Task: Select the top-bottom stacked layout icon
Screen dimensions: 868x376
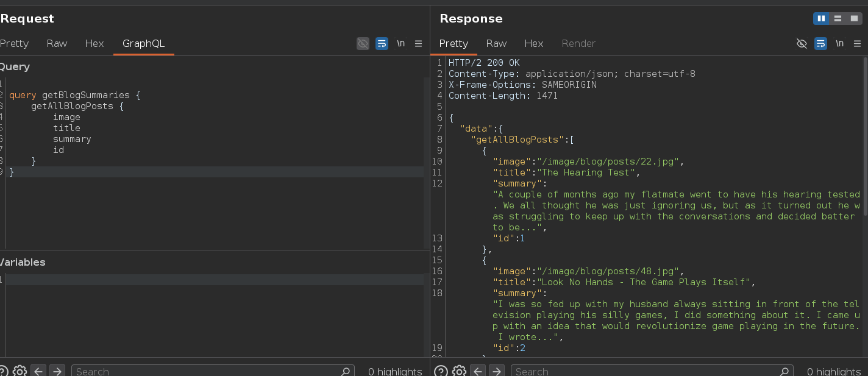Action: coord(838,19)
